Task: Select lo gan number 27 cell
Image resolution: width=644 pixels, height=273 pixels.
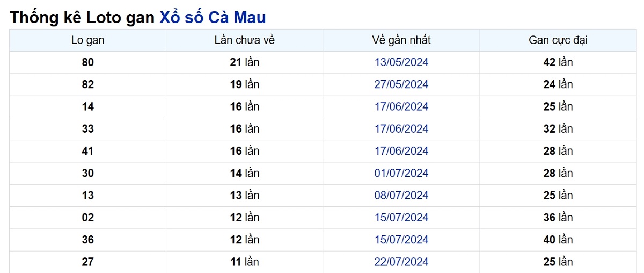Action: (x=88, y=262)
